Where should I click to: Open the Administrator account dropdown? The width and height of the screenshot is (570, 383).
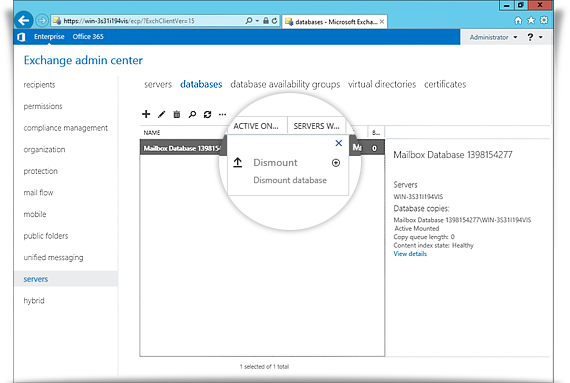pyautogui.click(x=493, y=37)
